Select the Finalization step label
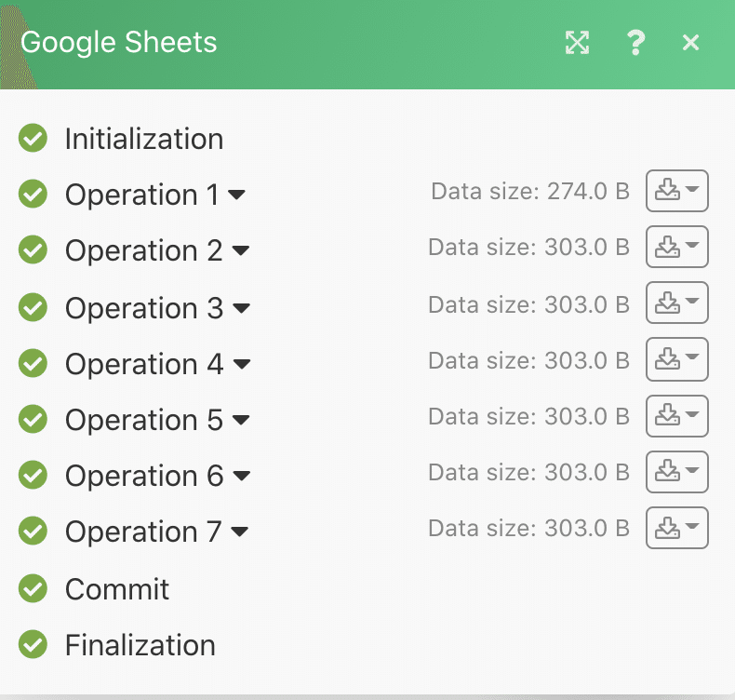This screenshot has height=700, width=735. coord(140,644)
